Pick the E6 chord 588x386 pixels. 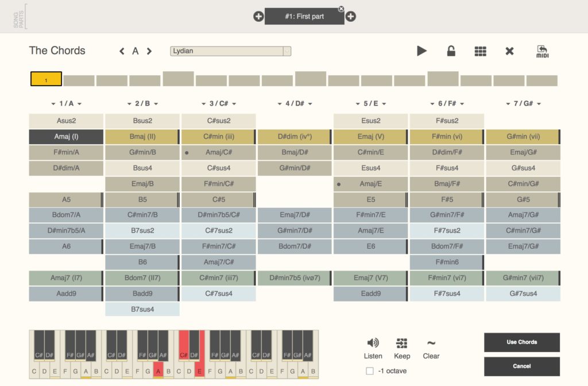tap(370, 246)
